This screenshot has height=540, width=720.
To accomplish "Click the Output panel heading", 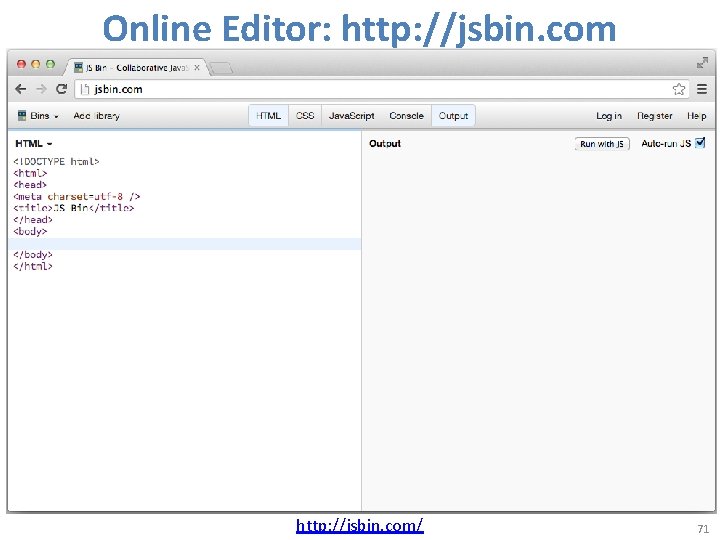I will coord(385,143).
